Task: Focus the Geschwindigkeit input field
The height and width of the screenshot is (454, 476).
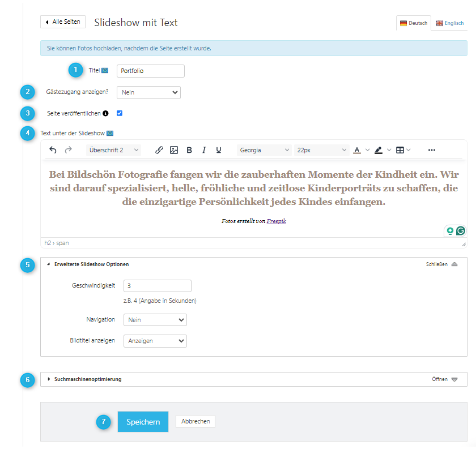Action: click(158, 286)
